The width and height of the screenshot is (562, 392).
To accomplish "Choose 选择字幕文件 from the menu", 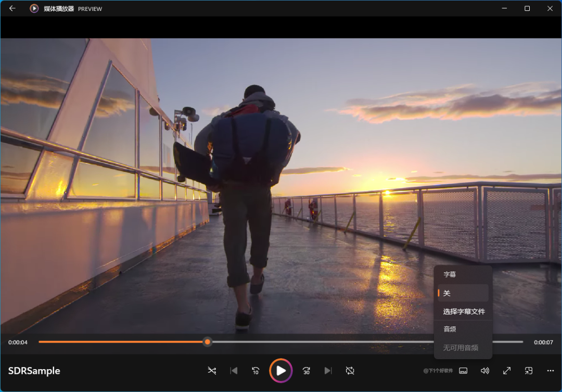I will (464, 311).
